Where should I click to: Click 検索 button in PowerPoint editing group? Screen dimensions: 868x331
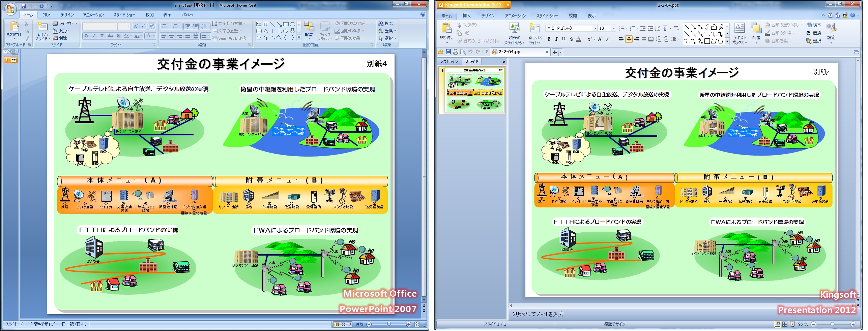point(386,24)
